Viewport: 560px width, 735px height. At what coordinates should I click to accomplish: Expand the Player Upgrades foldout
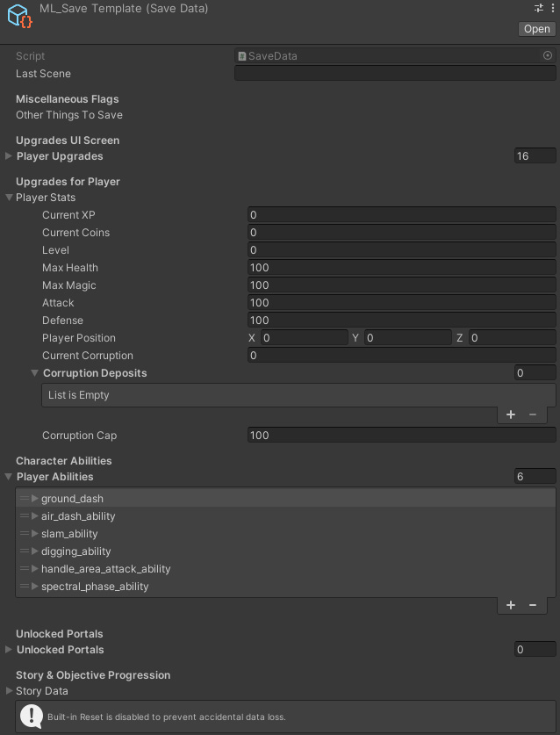coord(9,156)
